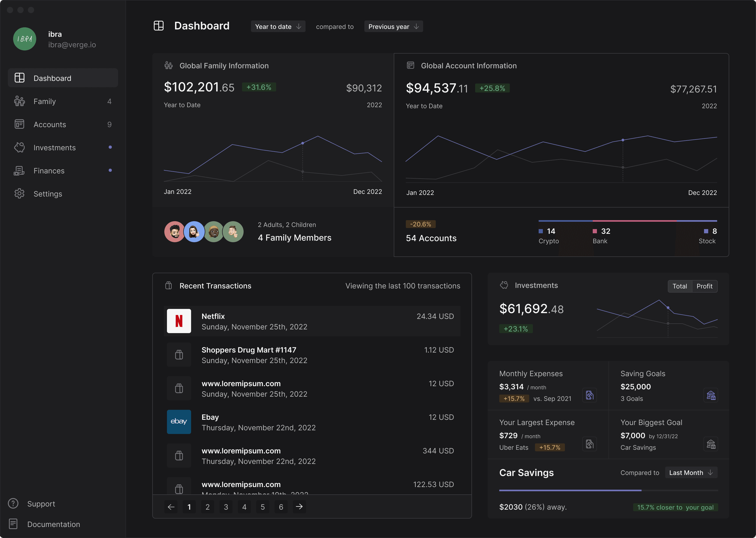This screenshot has height=538, width=756.
Task: Click the +31.6% family growth badge
Action: [x=259, y=87]
